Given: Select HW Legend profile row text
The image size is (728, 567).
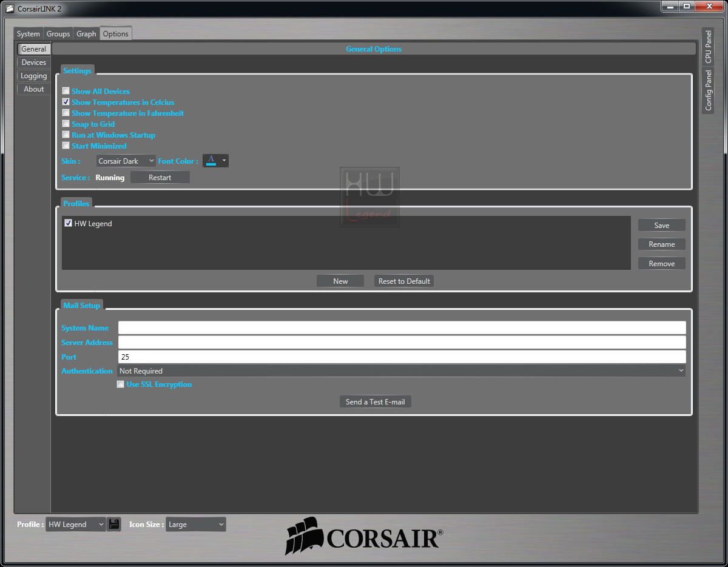Looking at the screenshot, I should (93, 224).
